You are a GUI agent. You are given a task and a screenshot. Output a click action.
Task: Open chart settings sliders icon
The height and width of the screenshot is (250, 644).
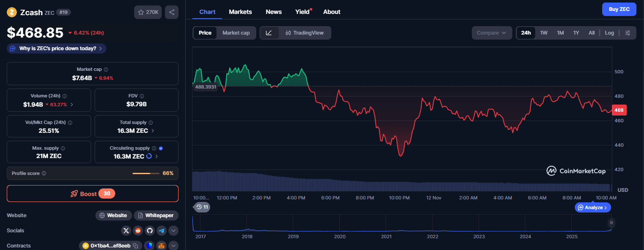[x=628, y=33]
